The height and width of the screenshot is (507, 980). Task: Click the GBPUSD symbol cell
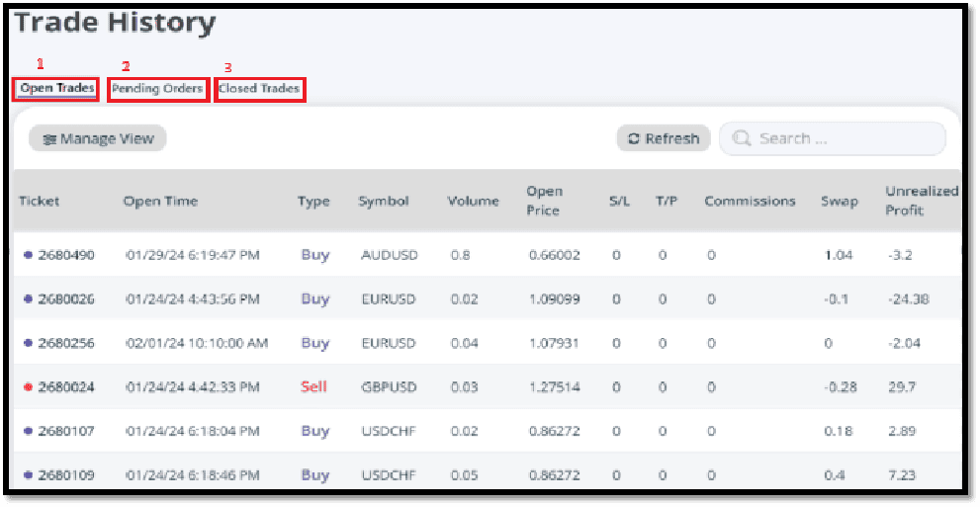coord(389,387)
